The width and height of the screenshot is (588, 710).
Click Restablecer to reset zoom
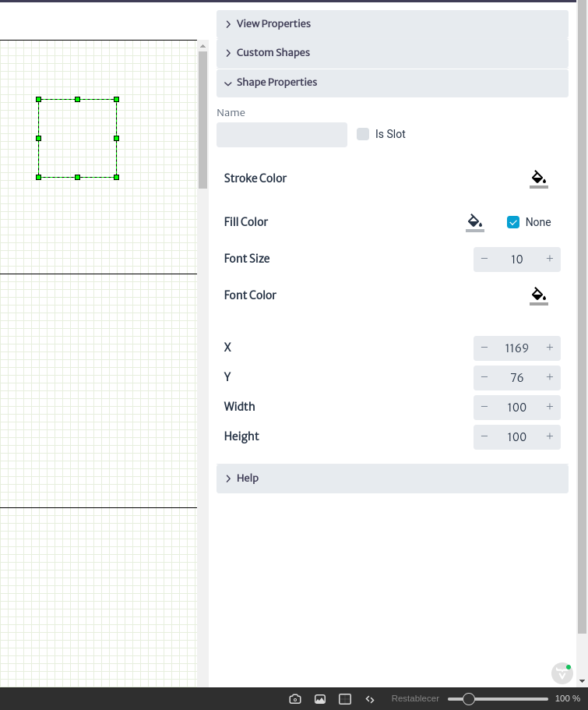tap(415, 698)
